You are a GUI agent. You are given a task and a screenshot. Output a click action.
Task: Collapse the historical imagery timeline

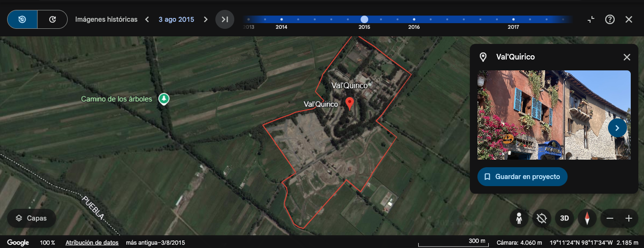591,19
